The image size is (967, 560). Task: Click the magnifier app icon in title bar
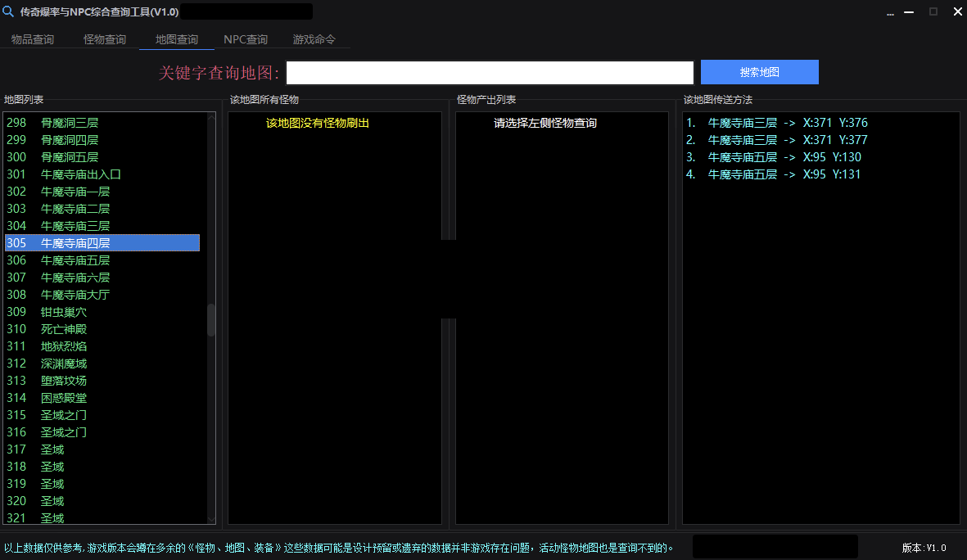(8, 11)
